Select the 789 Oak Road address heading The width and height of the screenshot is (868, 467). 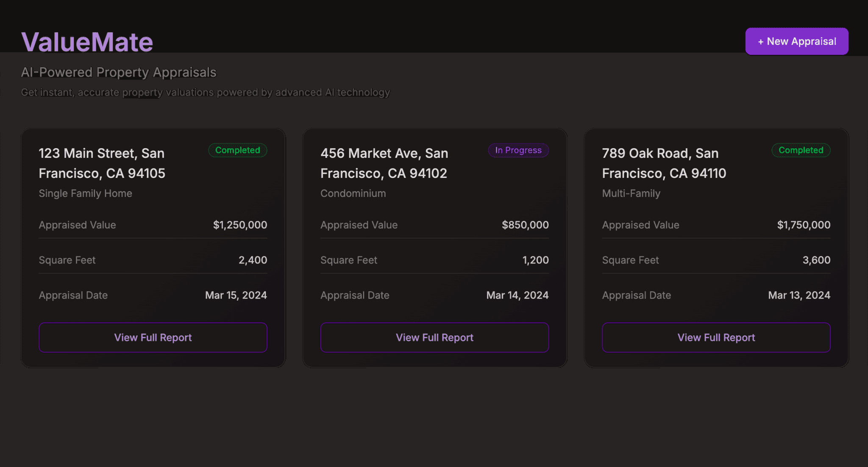click(x=664, y=163)
